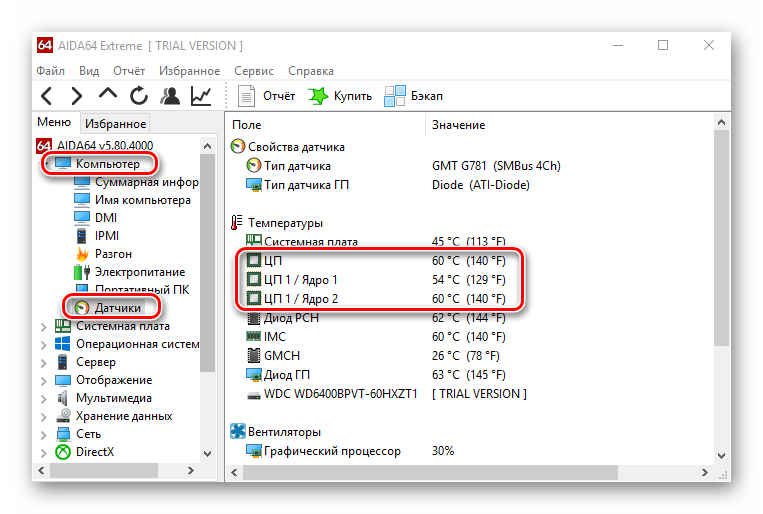763x514 pixels.
Task: Click the Бэкап backup toolbar button
Action: [x=414, y=96]
